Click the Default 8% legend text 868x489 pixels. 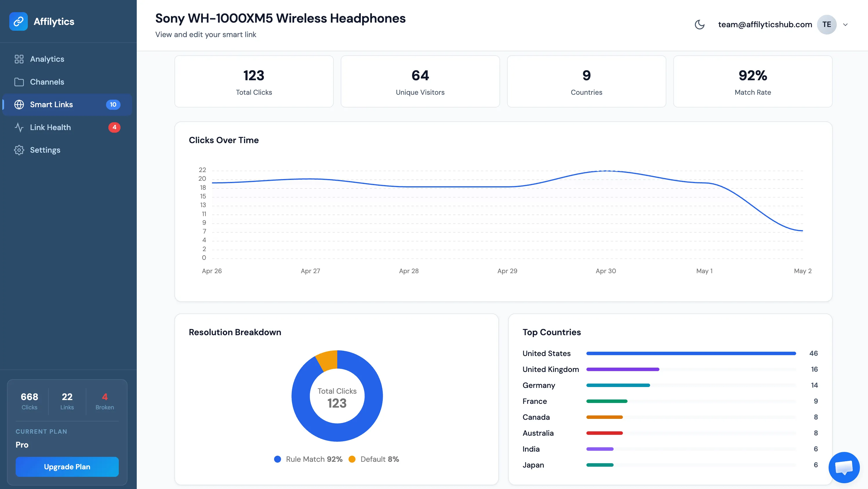[380, 459]
